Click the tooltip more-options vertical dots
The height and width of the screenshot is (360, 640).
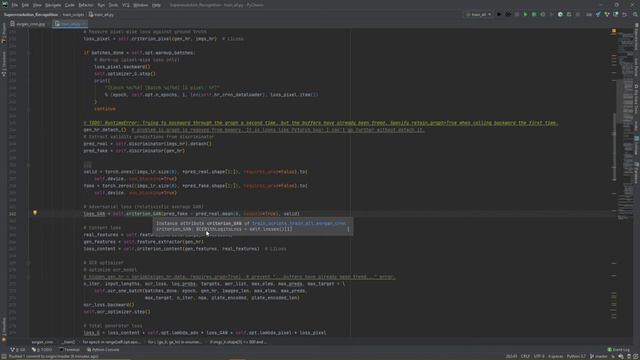click(348, 229)
